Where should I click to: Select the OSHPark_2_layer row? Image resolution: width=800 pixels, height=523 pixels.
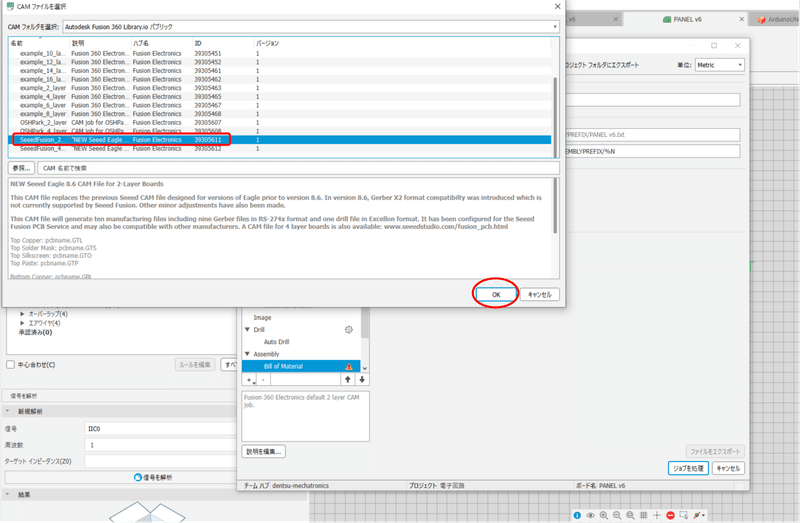[280, 122]
